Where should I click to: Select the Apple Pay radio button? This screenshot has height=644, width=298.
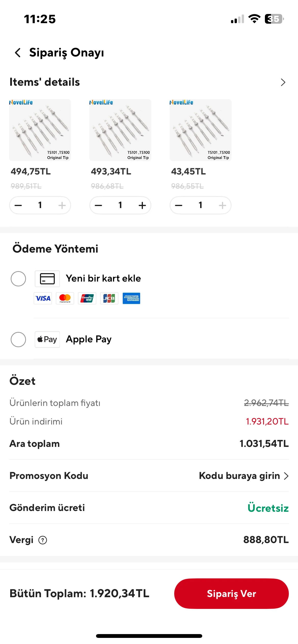tap(18, 339)
